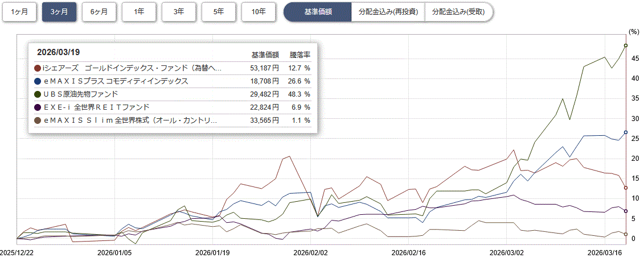Screen dimensions: 644x262
Task: Click the eMAXISプラス コモディティ blue legend dot
Action: coord(38,81)
